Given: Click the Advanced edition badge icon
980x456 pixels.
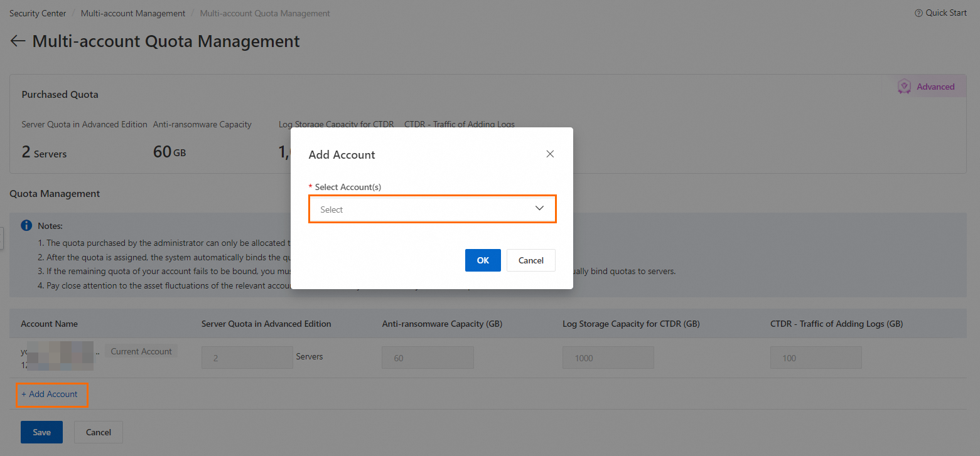Looking at the screenshot, I should [x=904, y=87].
